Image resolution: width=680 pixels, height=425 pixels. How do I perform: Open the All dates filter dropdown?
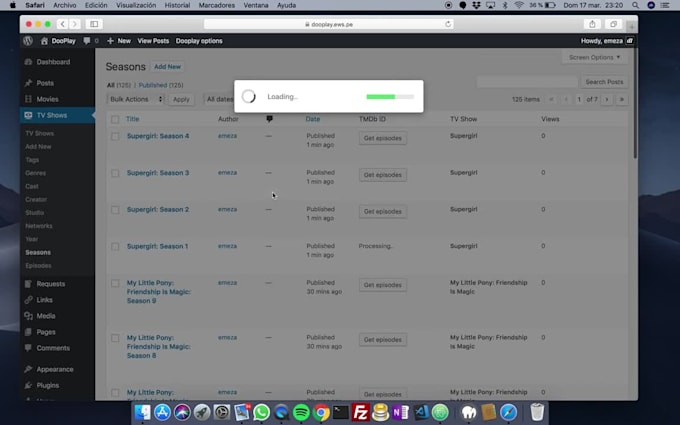click(219, 99)
